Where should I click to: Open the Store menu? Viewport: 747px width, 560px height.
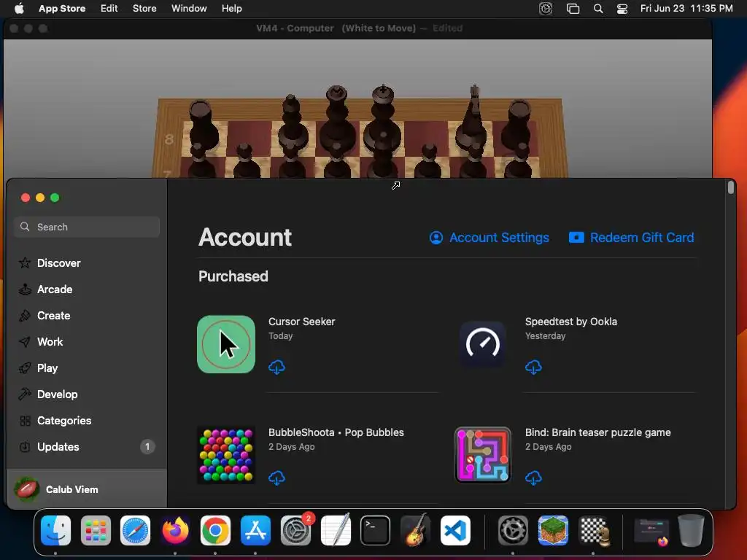tap(144, 8)
